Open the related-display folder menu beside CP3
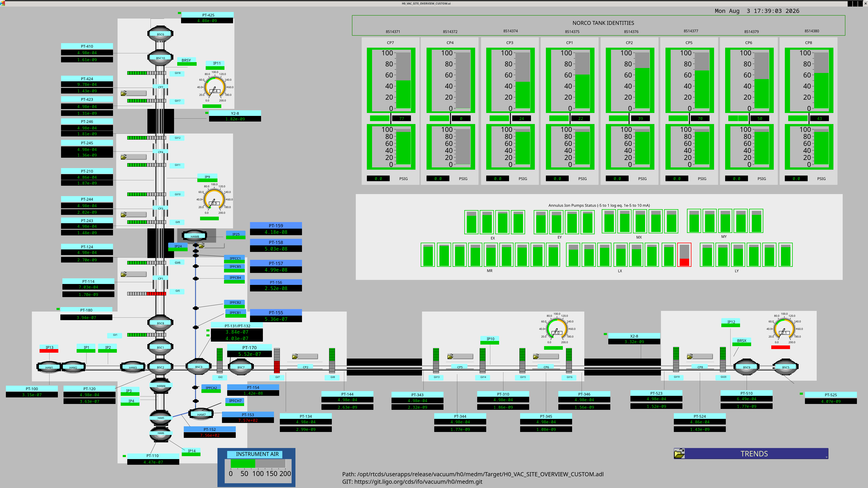 (134, 215)
